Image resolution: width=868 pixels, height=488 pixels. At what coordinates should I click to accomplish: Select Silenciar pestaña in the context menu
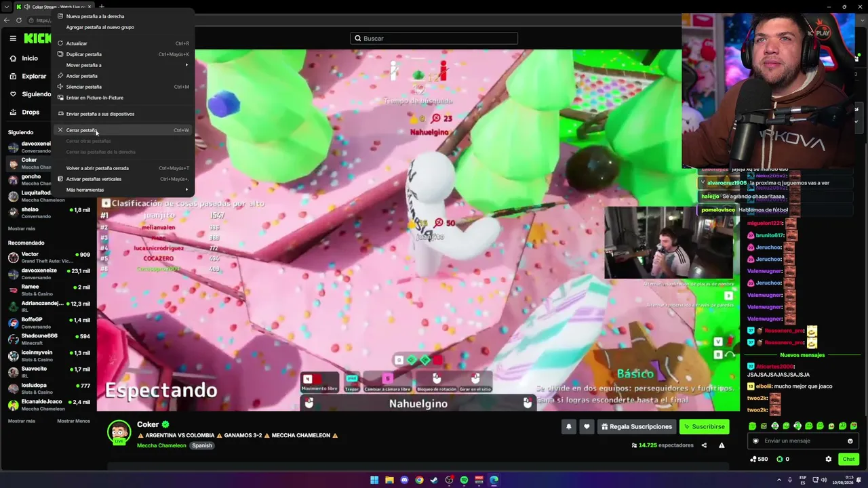123,87
